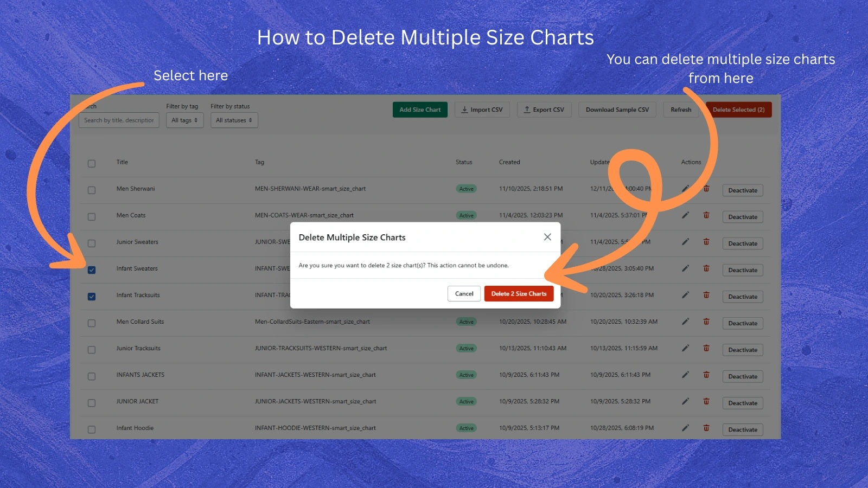Delete JUNIOR JACKET using the trash icon
This screenshot has width=868, height=488.
tap(706, 401)
